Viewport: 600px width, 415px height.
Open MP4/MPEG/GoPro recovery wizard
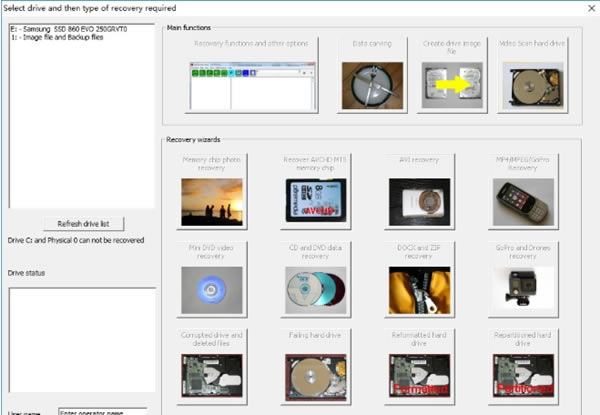523,192
